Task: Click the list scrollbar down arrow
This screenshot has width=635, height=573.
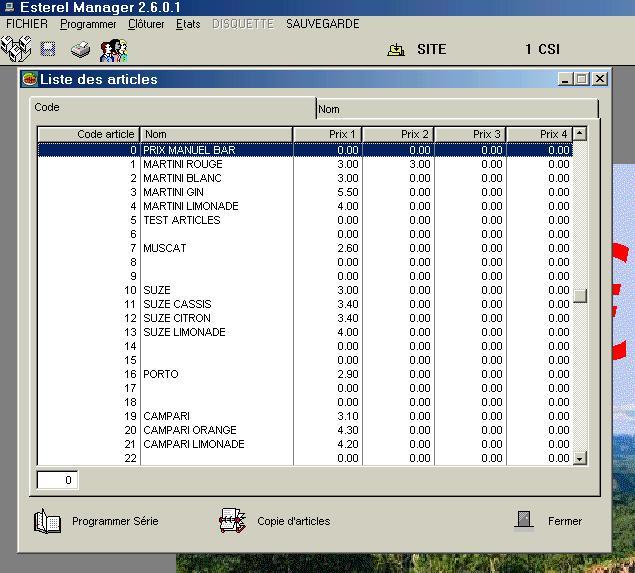Action: [580, 458]
